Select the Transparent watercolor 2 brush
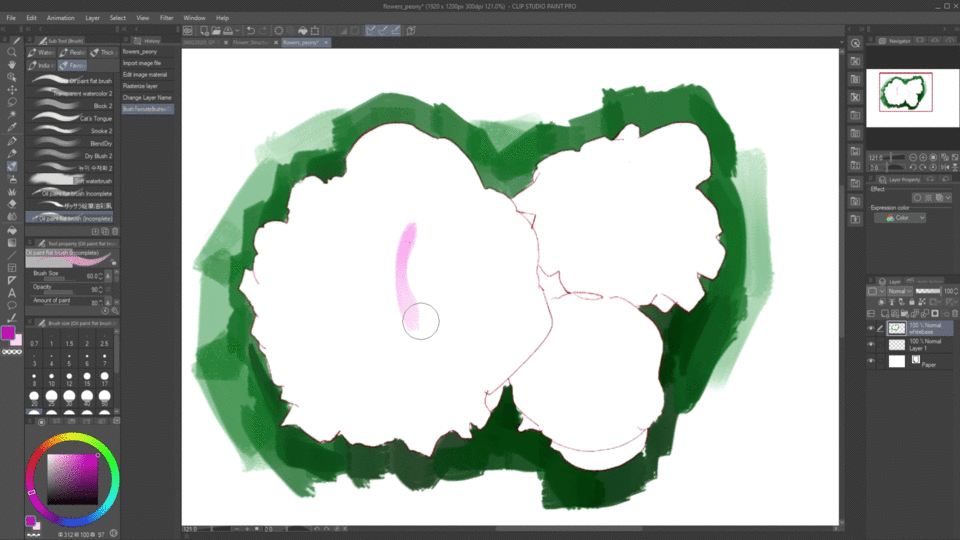960x540 pixels. point(72,93)
